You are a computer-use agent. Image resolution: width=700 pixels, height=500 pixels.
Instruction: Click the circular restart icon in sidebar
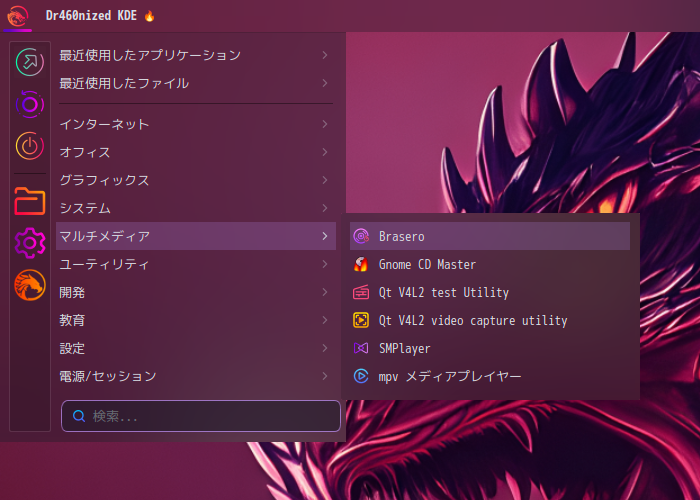click(x=30, y=104)
